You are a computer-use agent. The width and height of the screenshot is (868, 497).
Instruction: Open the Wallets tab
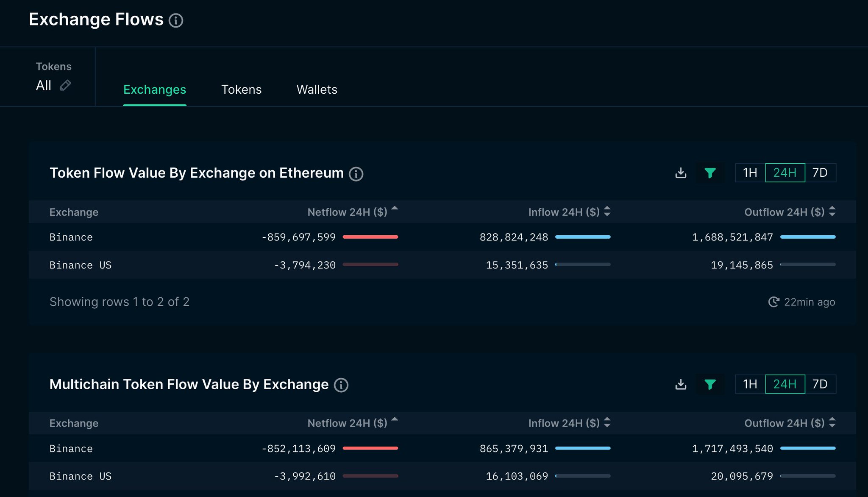pos(317,89)
